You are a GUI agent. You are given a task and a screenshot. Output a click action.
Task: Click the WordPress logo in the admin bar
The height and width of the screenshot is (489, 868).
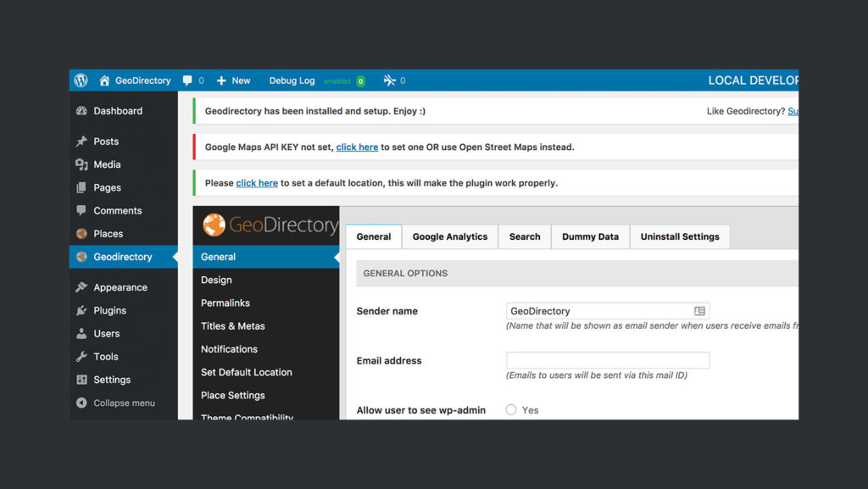[x=80, y=80]
